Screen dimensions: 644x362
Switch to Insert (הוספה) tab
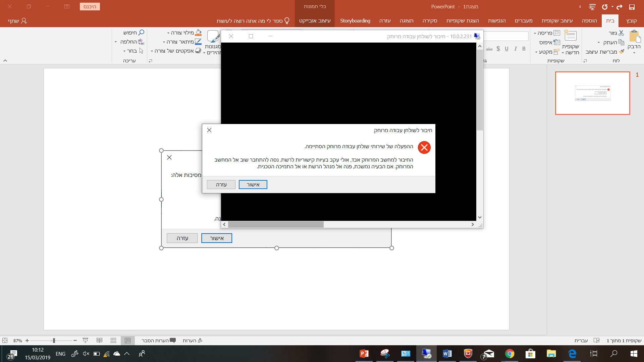(x=589, y=21)
